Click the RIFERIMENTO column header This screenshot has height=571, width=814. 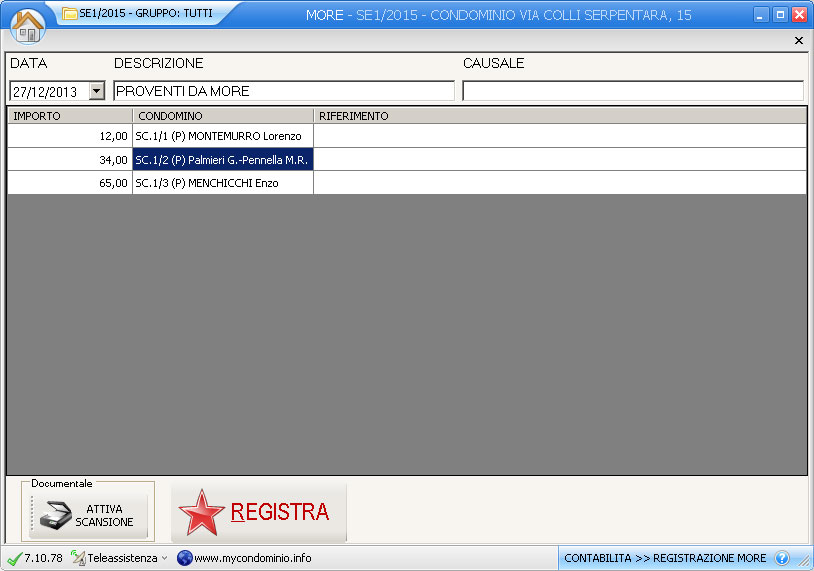click(x=559, y=116)
